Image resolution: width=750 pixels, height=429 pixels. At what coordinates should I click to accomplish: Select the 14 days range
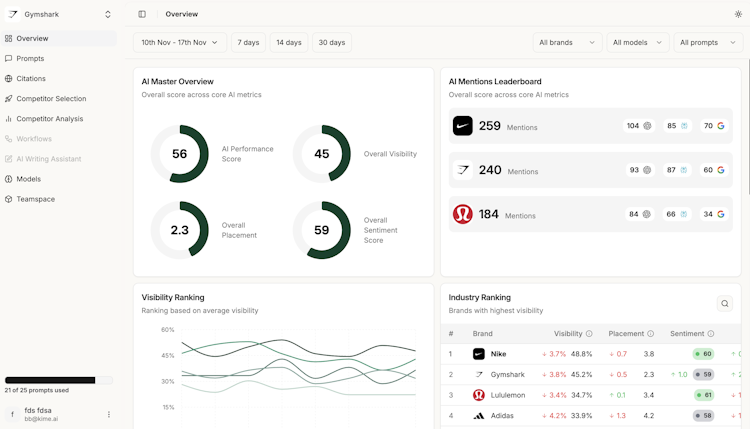pyautogui.click(x=289, y=43)
